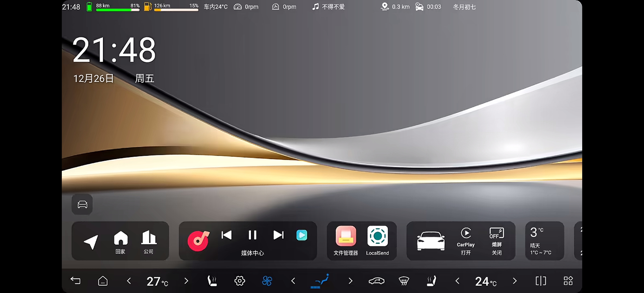Open the all-apps grid icon

point(568,281)
